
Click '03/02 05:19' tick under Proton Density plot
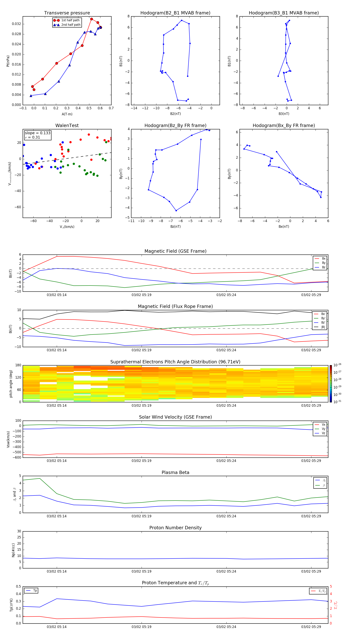[141, 571]
